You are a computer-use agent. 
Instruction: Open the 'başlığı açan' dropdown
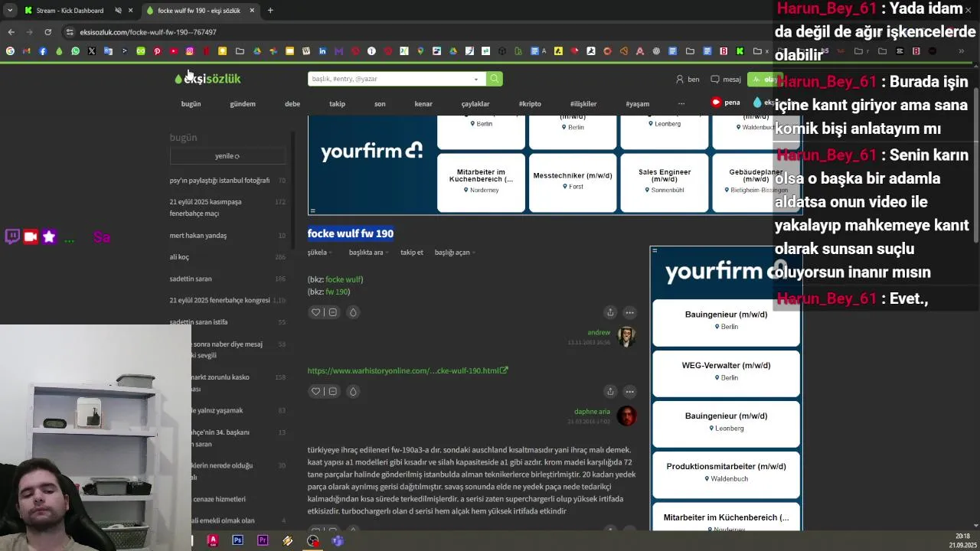[454, 253]
